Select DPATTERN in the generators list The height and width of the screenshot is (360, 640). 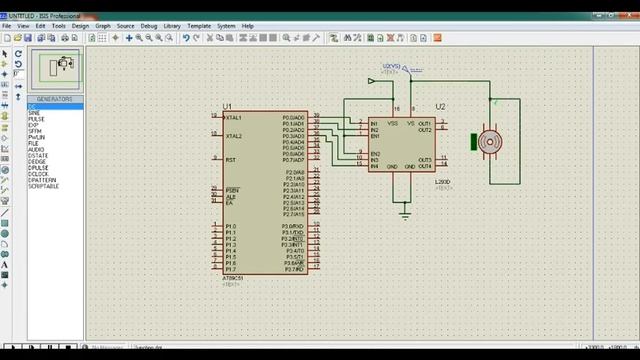42,180
